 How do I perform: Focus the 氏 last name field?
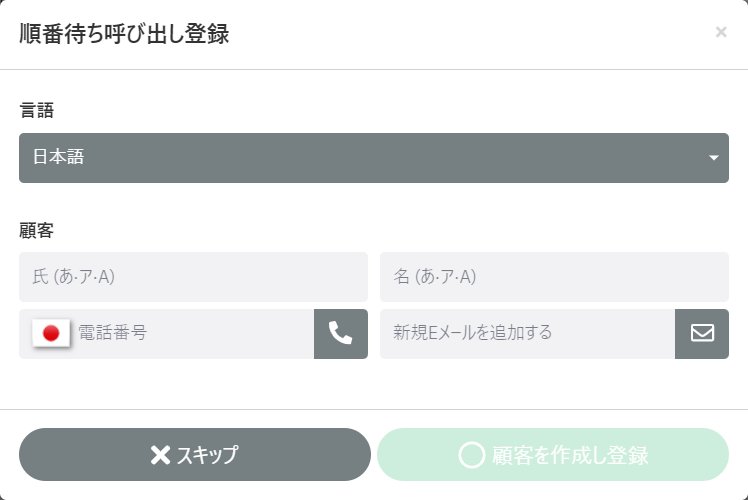tap(193, 277)
